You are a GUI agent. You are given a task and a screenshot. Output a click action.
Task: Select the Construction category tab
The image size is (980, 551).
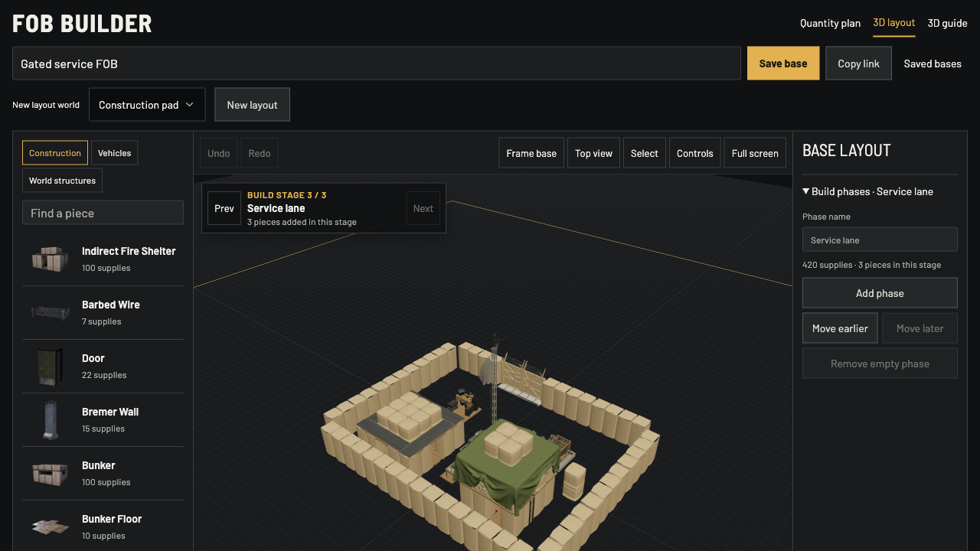55,153
